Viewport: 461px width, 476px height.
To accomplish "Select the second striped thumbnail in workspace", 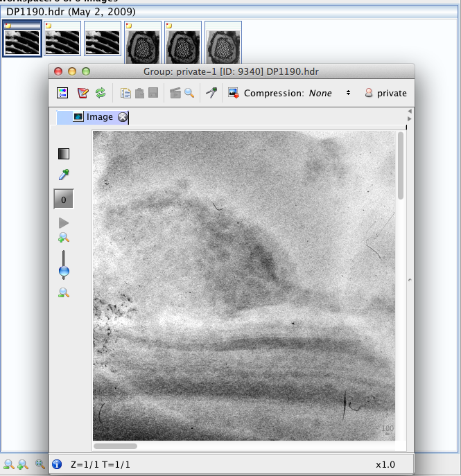I will tap(62, 39).
